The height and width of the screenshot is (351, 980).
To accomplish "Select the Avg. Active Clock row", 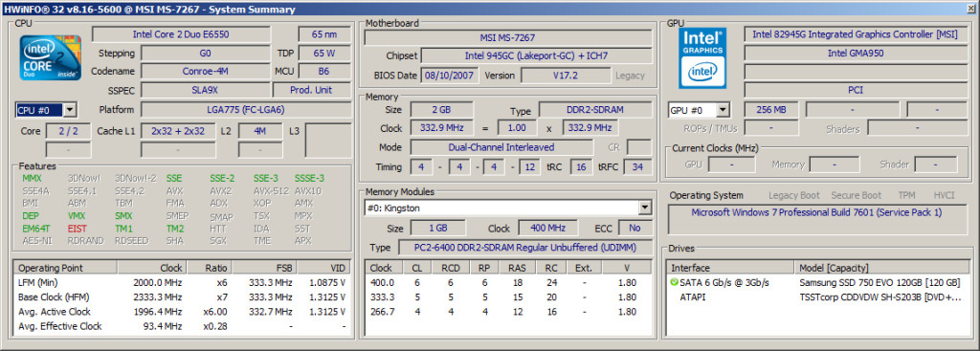I will 182,312.
